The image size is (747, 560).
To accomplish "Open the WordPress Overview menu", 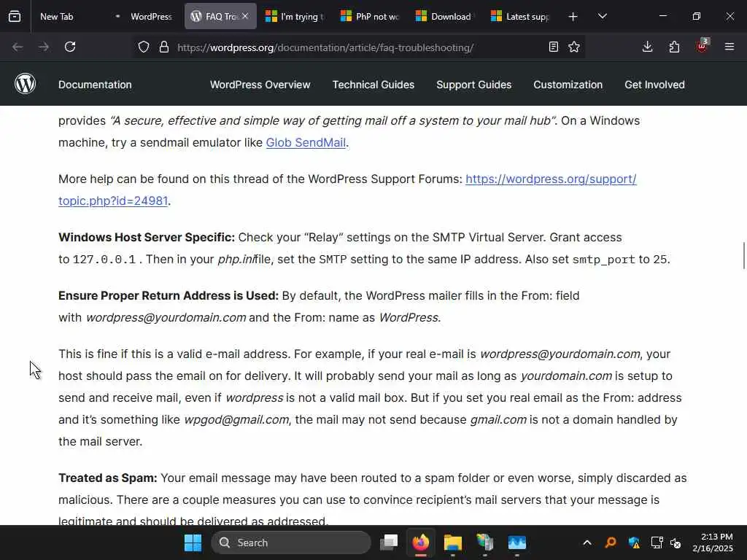I will (x=260, y=85).
